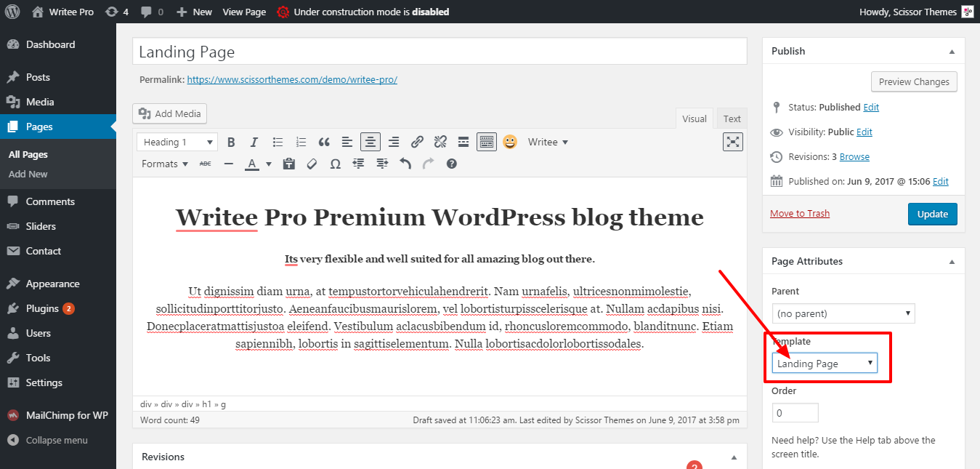980x469 pixels.
Task: Click Under construction mode status
Action: [363, 12]
